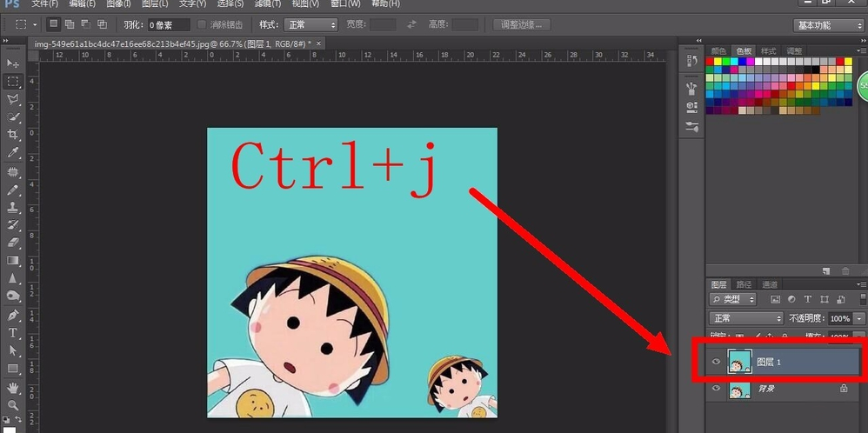Select the Horizontal Type tool
The width and height of the screenshot is (868, 433).
13,333
